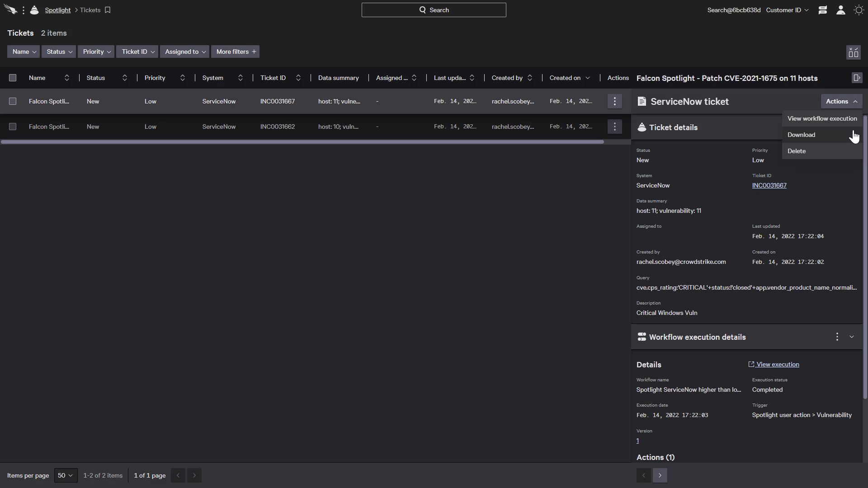This screenshot has width=868, height=488.
Task: Sort table by Assigned to column
Action: coord(414,78)
